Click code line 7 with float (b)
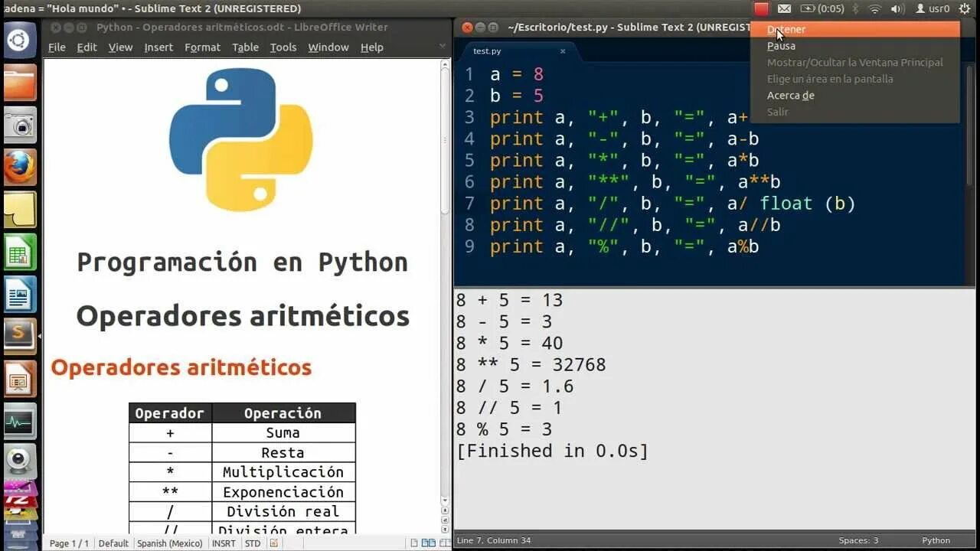The height and width of the screenshot is (551, 980). tap(672, 204)
